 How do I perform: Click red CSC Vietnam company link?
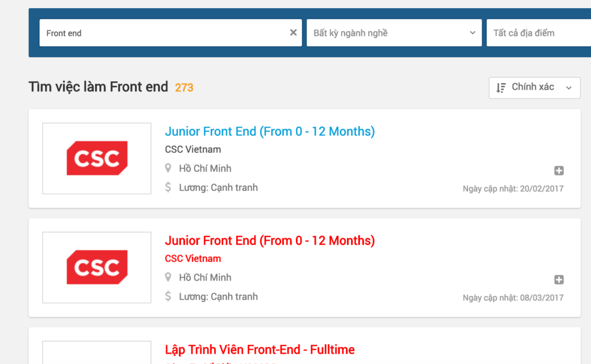pos(193,258)
